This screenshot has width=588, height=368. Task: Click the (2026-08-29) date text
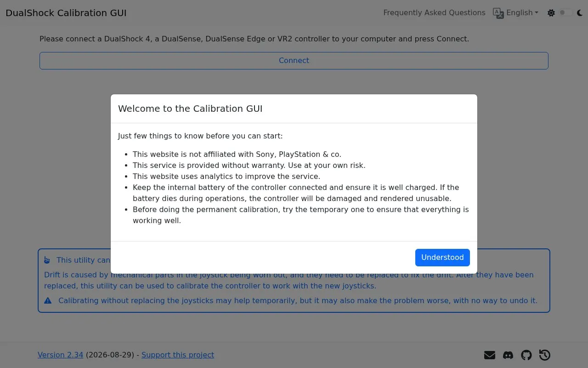pyautogui.click(x=110, y=355)
